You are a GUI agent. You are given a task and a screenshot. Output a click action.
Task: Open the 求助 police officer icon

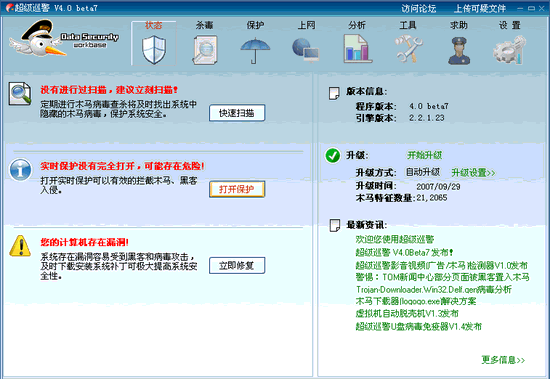[x=459, y=51]
